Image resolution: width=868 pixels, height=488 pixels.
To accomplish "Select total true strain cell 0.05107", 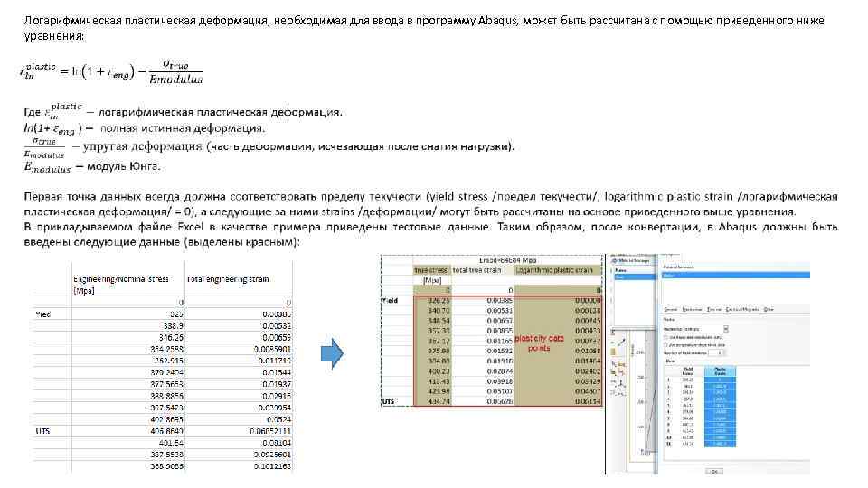I will pos(482,391).
